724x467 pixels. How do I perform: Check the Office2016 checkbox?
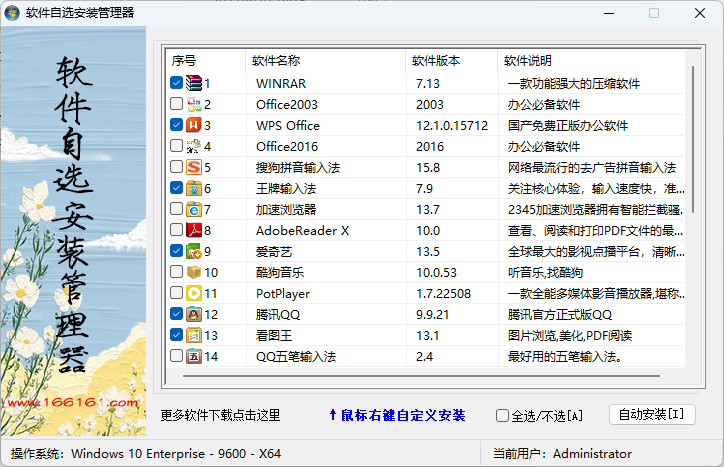coord(176,146)
